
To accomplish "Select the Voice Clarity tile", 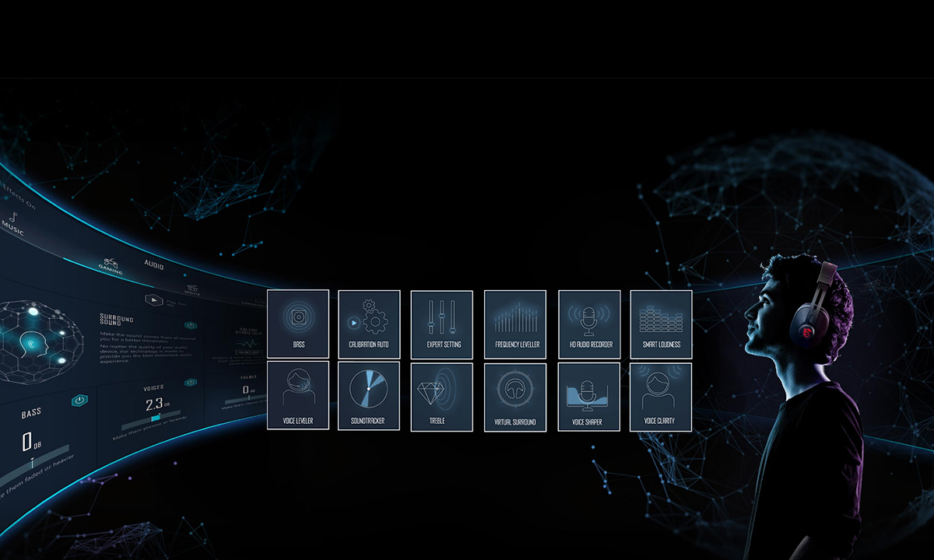I will click(x=661, y=396).
